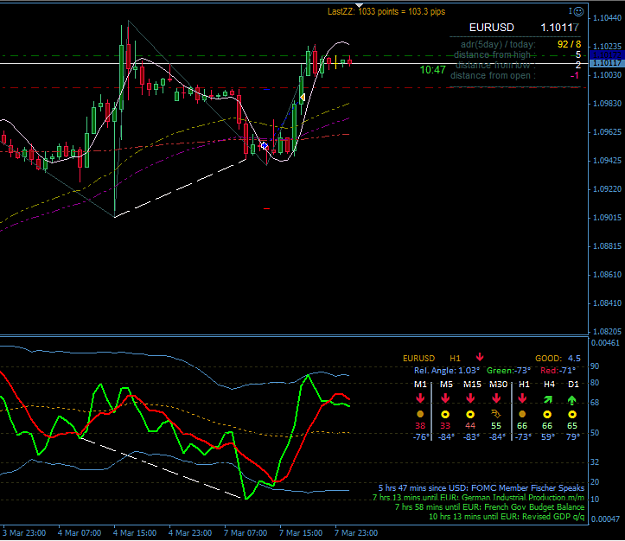Screen dimensions: 625x541
Task: Click the blue diamond marker on the chart
Action: (264, 146)
